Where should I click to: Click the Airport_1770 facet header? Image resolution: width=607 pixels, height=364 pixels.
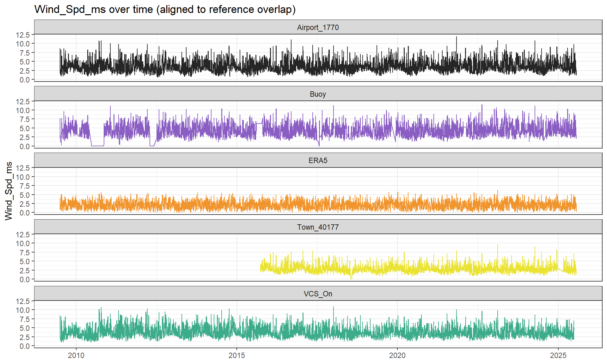coord(318,27)
